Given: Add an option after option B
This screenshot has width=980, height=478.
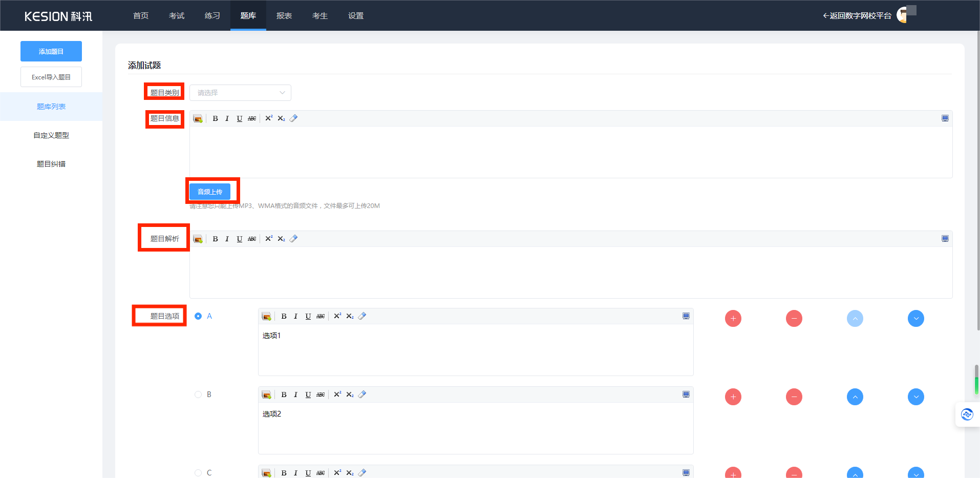Looking at the screenshot, I should click(733, 397).
